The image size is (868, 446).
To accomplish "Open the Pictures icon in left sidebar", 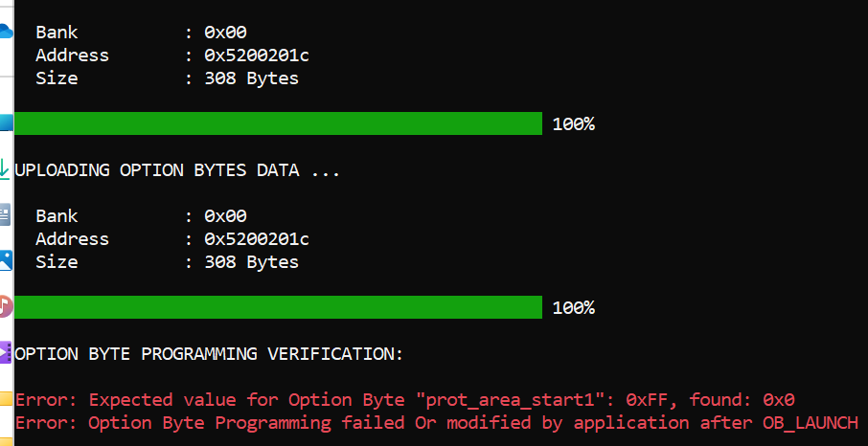I will click(6, 258).
